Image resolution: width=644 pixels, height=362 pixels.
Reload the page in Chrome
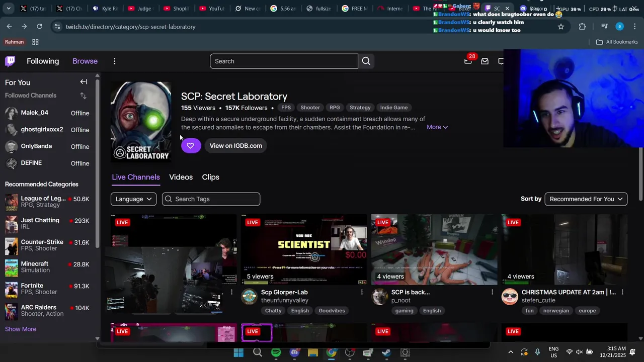click(39, 26)
